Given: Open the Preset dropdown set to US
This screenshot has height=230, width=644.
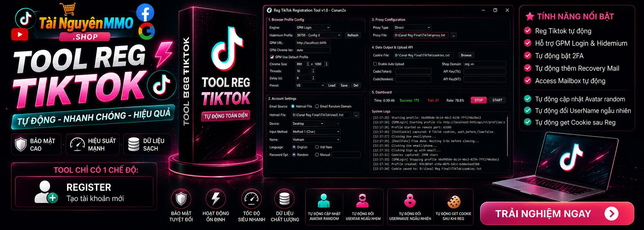Looking at the screenshot, I should tap(310, 86).
